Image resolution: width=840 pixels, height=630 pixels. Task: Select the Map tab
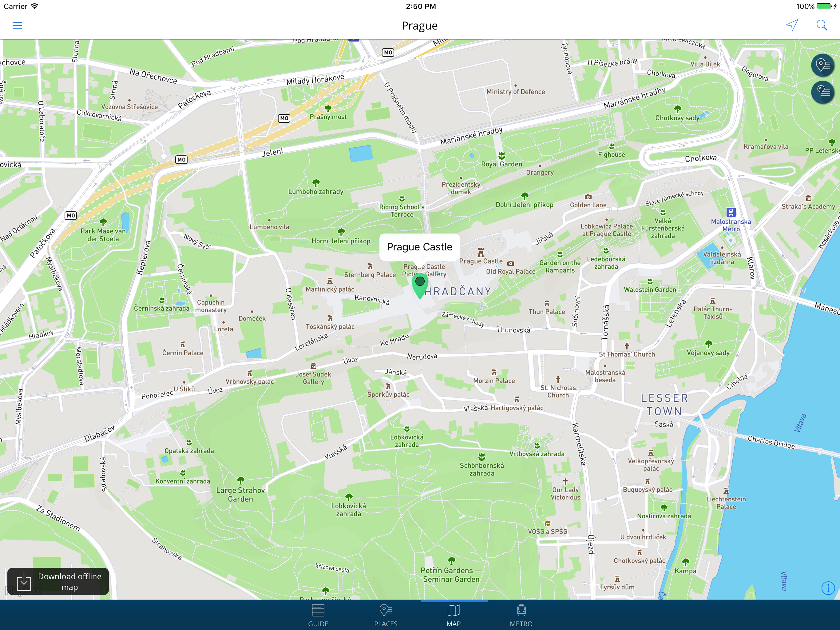pos(454,615)
